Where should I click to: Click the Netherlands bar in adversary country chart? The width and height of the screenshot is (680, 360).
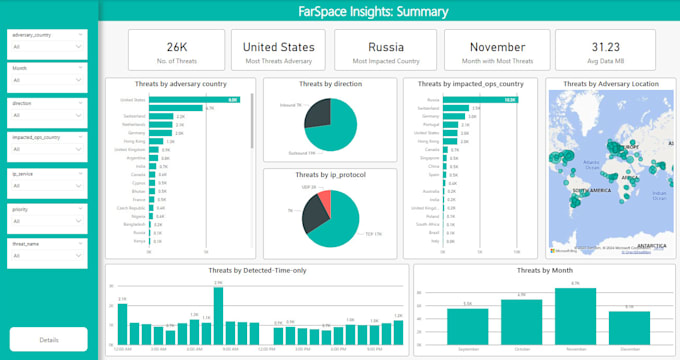(160, 124)
